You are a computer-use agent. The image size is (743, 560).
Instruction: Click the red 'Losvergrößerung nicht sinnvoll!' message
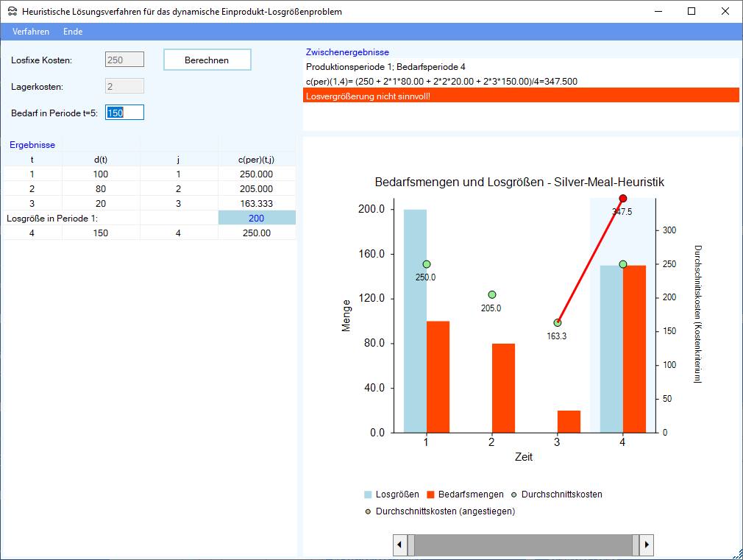pyautogui.click(x=521, y=96)
